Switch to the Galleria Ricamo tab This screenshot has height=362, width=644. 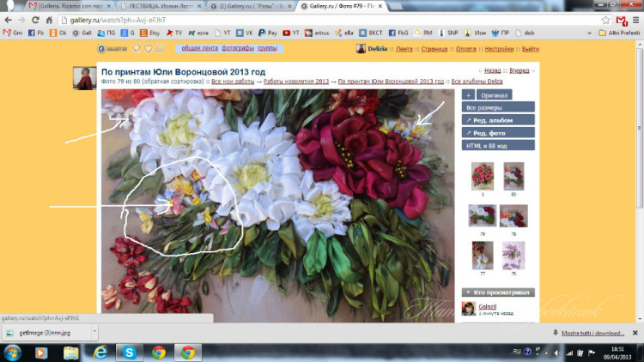coord(70,6)
